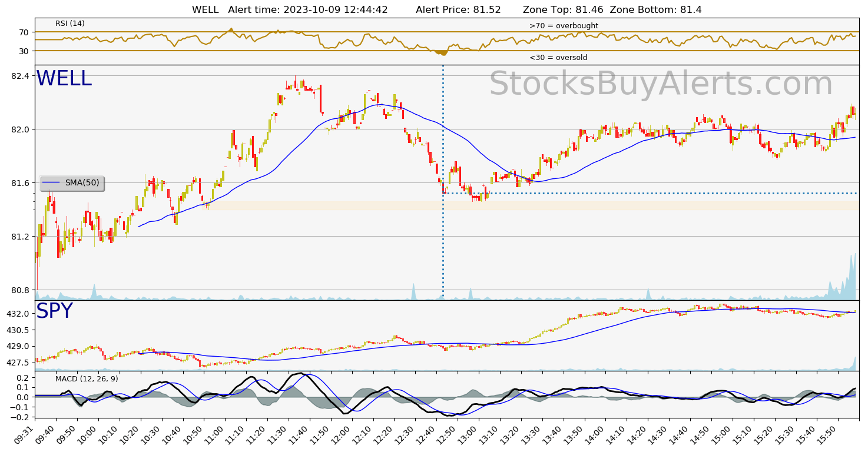
Task: Click the 70 level label on RSI axis
Action: point(24,32)
